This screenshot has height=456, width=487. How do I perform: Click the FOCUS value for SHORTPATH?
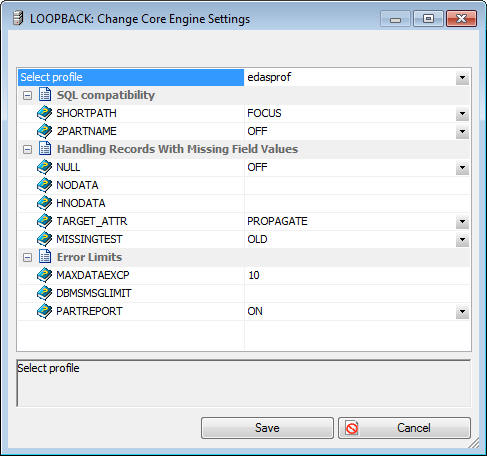(x=264, y=113)
